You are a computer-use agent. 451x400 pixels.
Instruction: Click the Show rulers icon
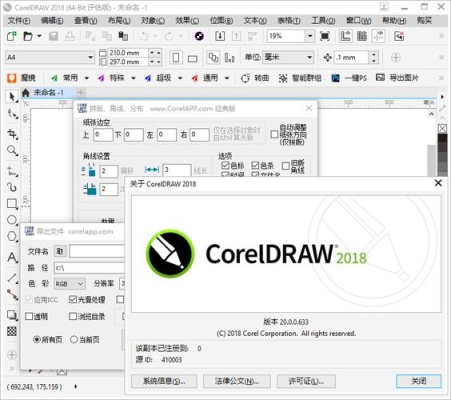pyautogui.click(x=345, y=36)
